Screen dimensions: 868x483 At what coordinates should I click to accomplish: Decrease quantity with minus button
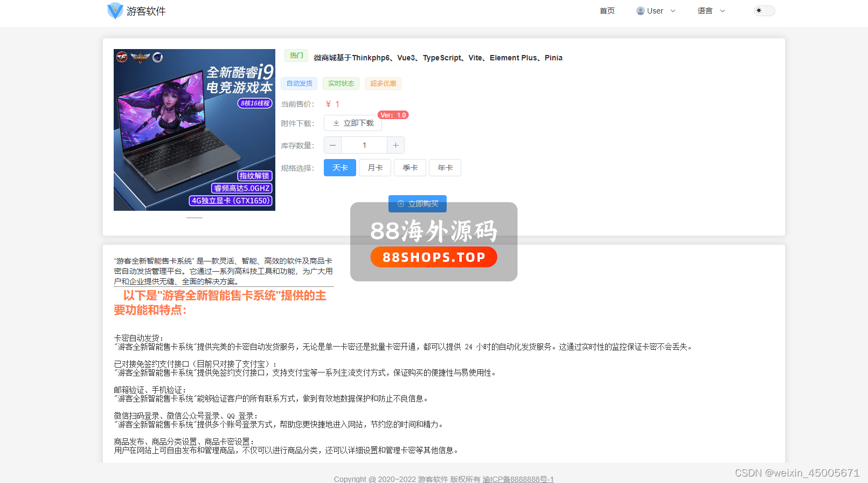pyautogui.click(x=332, y=145)
